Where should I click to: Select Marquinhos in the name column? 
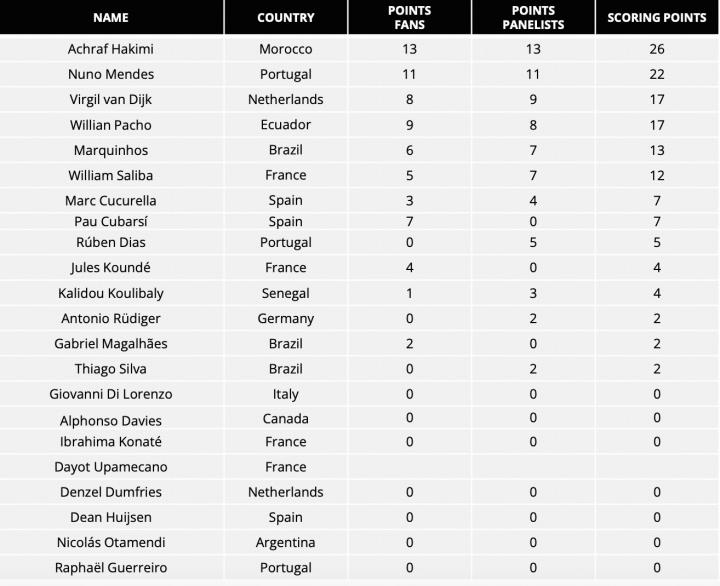[111, 150]
